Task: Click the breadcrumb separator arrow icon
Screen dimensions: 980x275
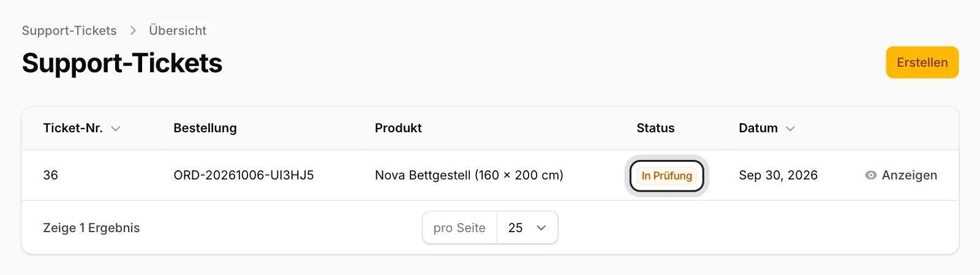Action: click(x=133, y=31)
